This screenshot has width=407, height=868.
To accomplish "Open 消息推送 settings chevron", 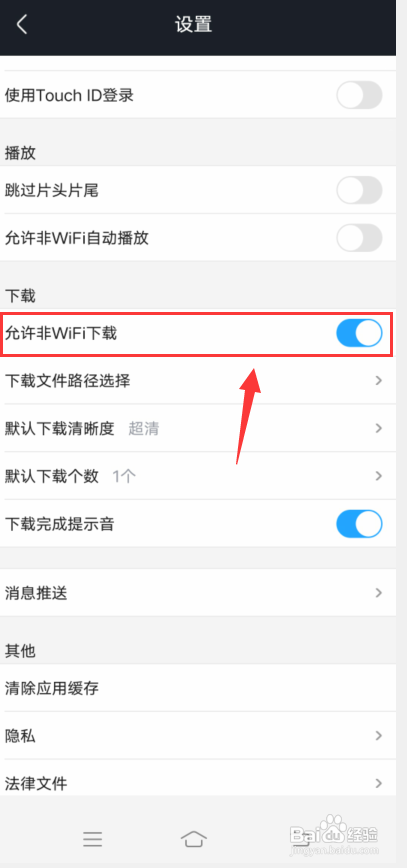I will point(379,593).
